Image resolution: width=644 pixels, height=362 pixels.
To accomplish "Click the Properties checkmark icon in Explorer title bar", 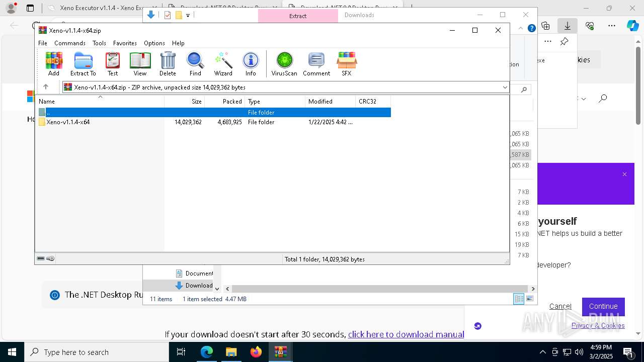I will 168,15.
